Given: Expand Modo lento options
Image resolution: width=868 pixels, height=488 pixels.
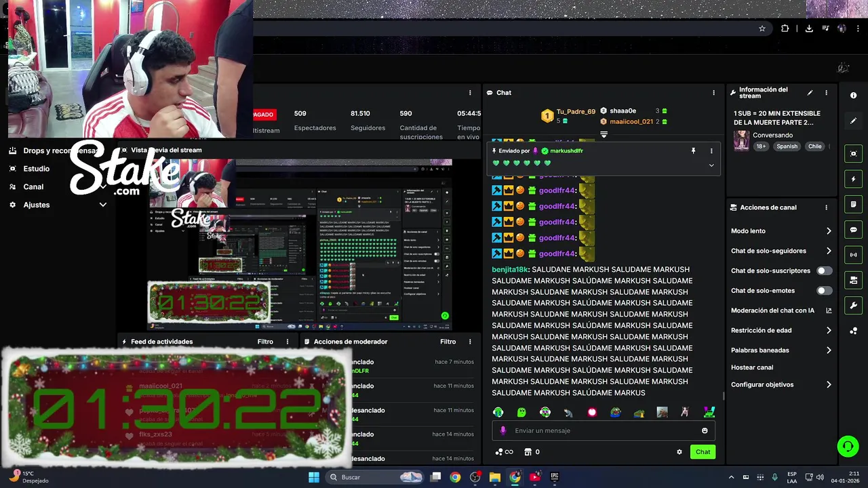Looking at the screenshot, I should point(829,231).
